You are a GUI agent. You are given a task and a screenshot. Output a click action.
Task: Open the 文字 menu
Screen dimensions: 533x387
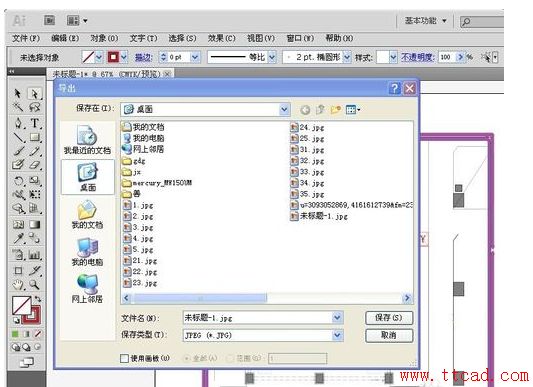(143, 38)
